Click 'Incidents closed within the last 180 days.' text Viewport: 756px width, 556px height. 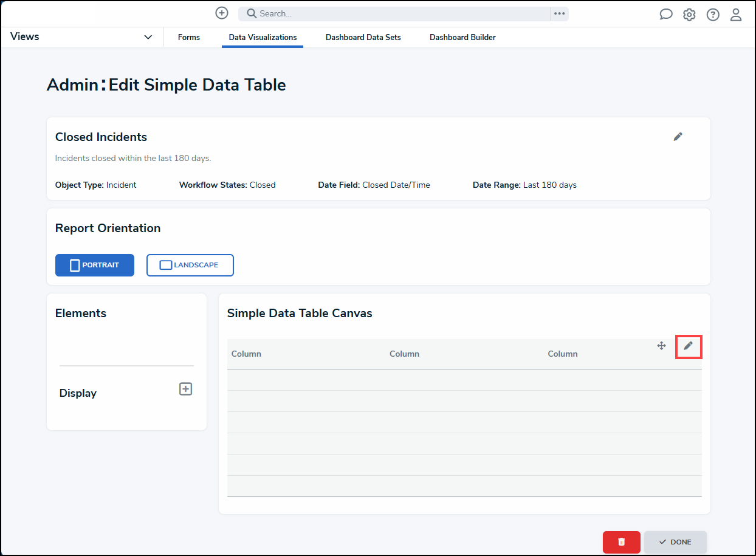tap(133, 159)
